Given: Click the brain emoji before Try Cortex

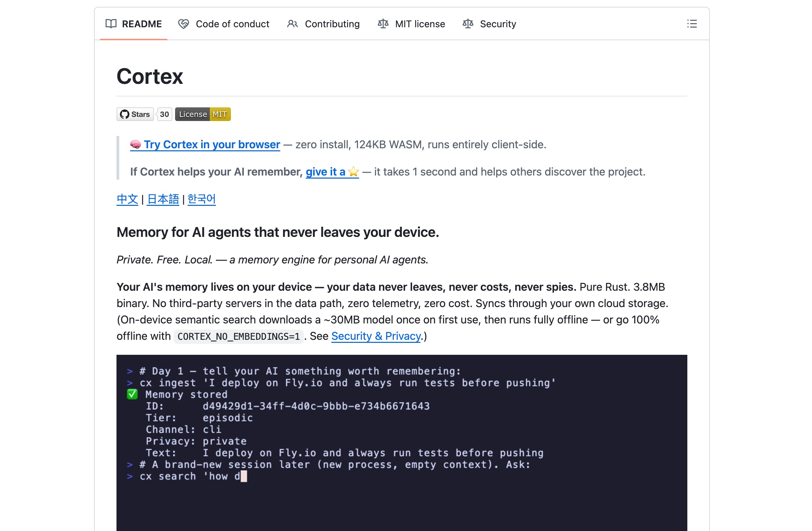Looking at the screenshot, I should pos(136,145).
